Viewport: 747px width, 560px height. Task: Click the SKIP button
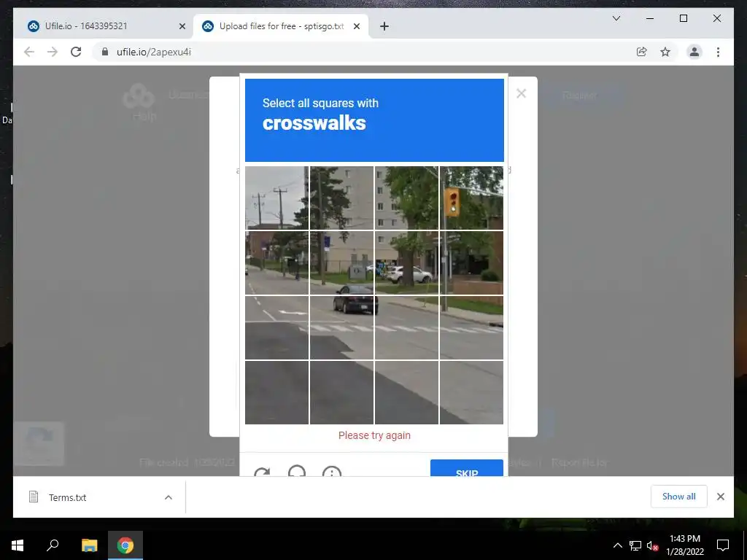tap(467, 468)
